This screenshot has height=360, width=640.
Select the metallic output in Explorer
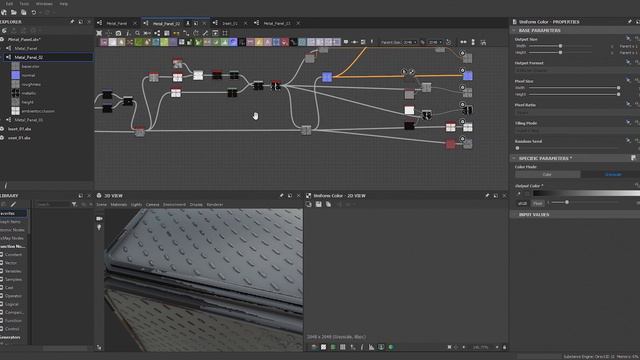(x=29, y=93)
